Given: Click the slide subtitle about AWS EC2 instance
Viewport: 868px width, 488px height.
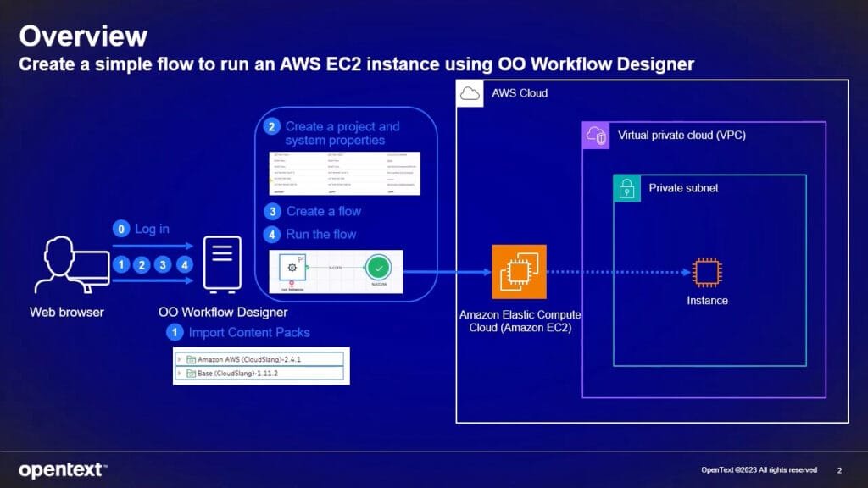Looking at the screenshot, I should pos(357,64).
